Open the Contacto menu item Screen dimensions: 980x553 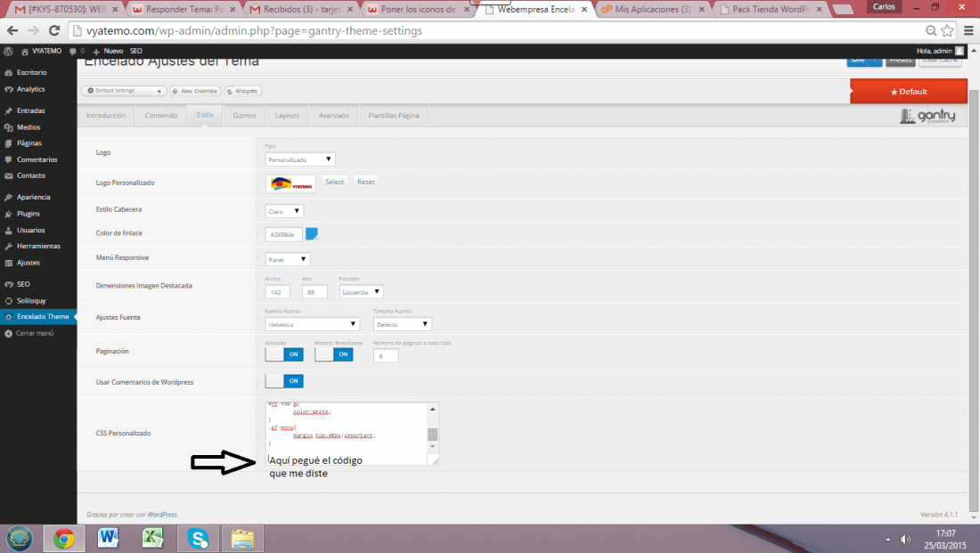coord(30,175)
